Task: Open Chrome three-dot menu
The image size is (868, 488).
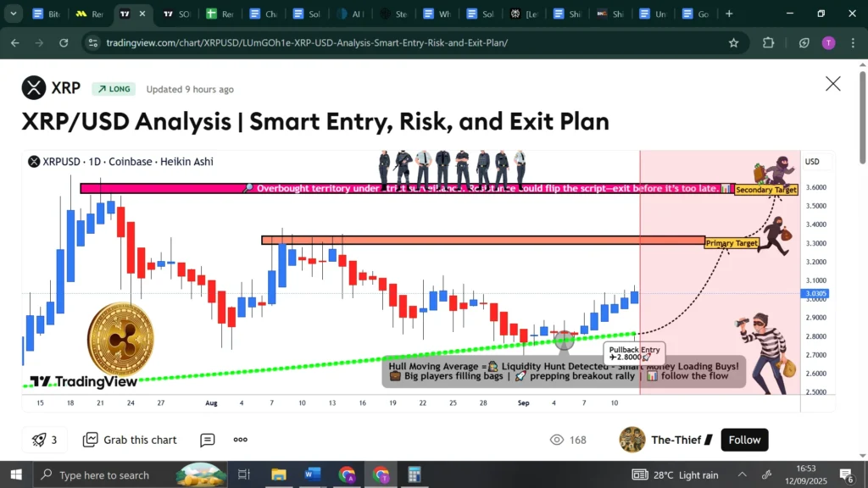Action: coord(853,42)
